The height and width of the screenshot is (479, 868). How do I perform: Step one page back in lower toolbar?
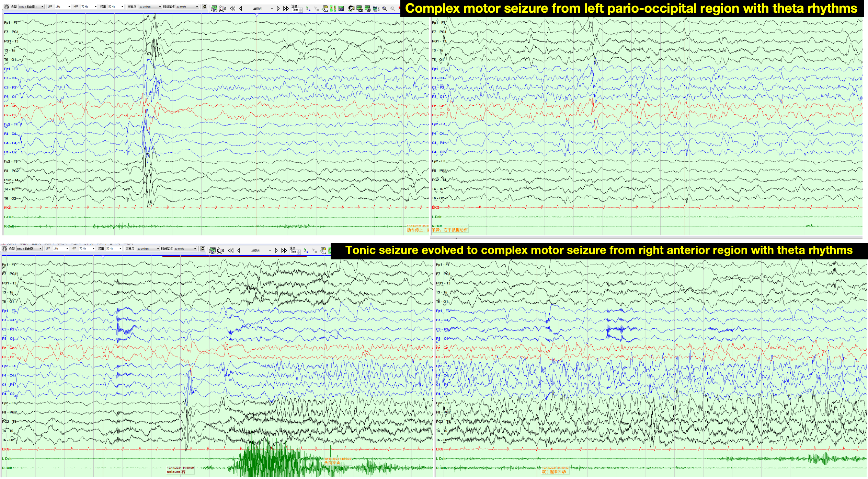[239, 250]
